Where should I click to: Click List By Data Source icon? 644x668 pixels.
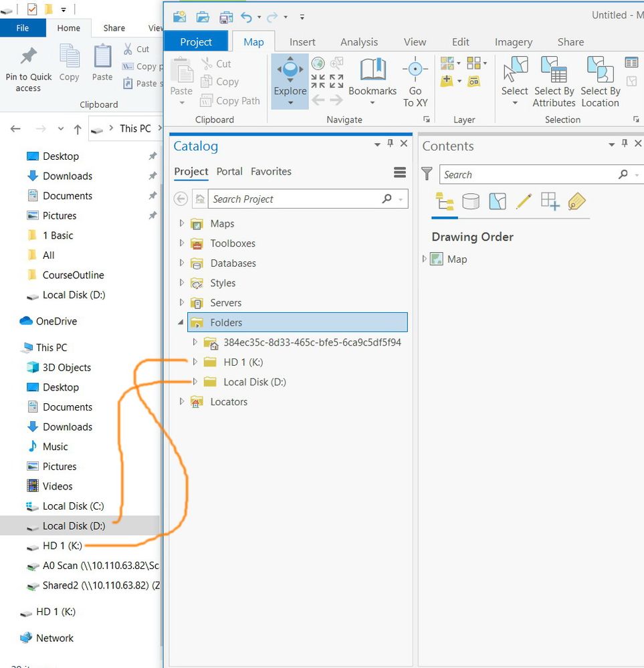click(471, 201)
